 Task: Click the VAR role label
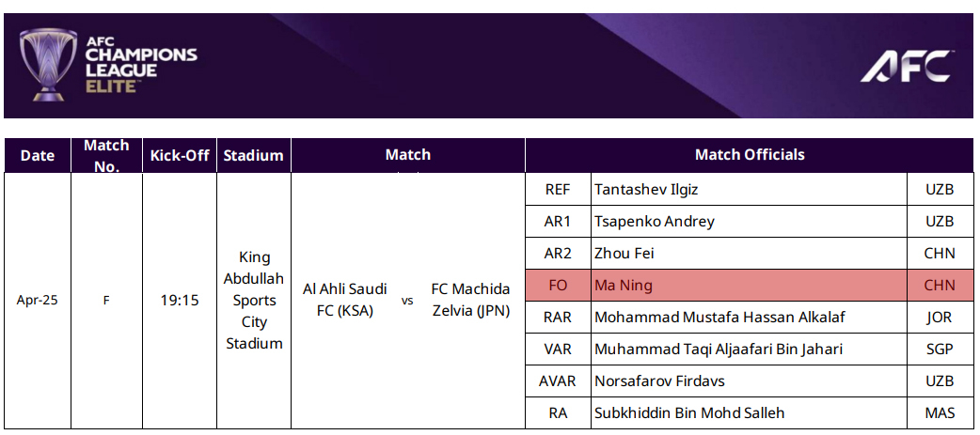558,350
